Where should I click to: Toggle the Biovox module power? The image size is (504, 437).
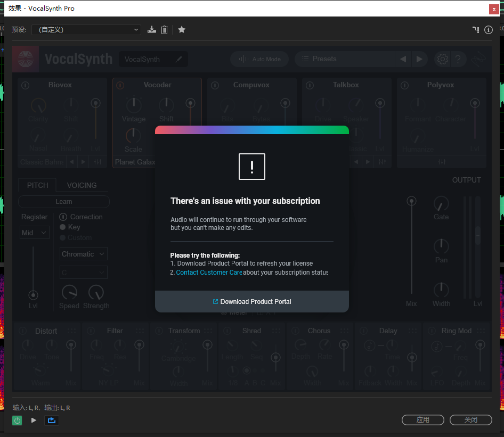(x=25, y=85)
